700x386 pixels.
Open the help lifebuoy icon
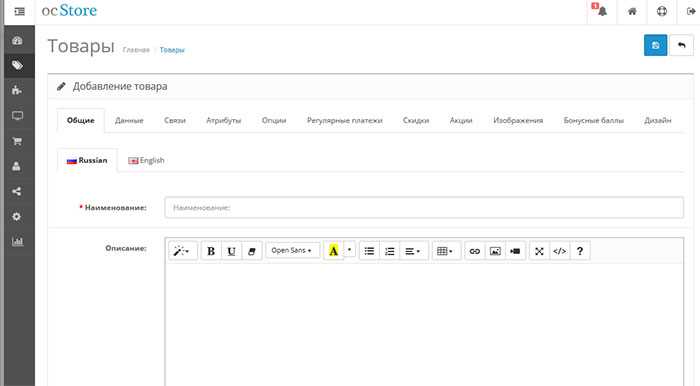(662, 11)
